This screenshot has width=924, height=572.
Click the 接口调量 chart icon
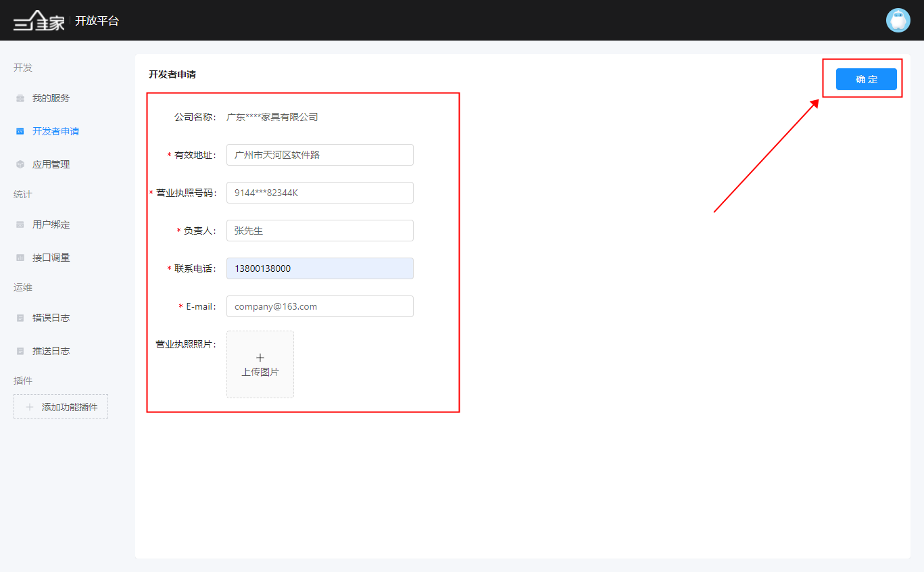click(x=20, y=258)
